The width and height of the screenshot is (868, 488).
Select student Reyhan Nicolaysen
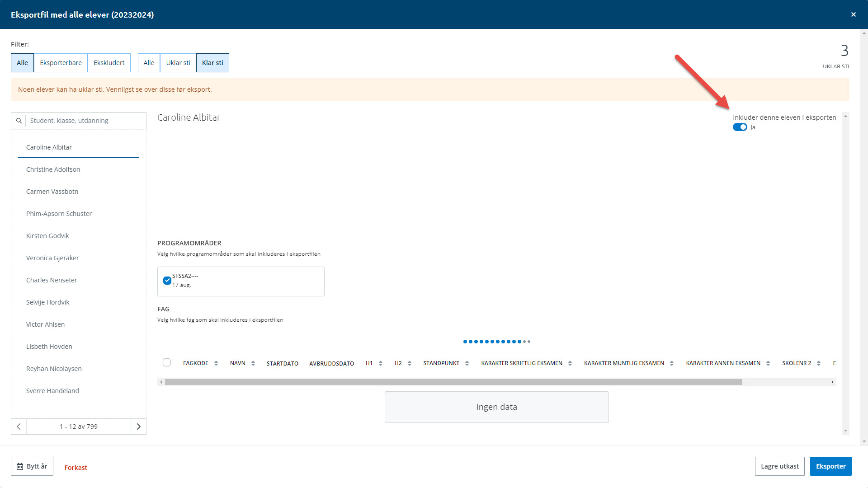tap(79, 369)
